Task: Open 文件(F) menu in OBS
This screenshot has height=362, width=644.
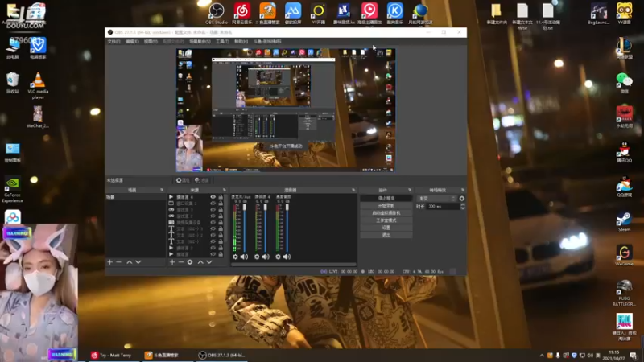Action: pyautogui.click(x=114, y=42)
